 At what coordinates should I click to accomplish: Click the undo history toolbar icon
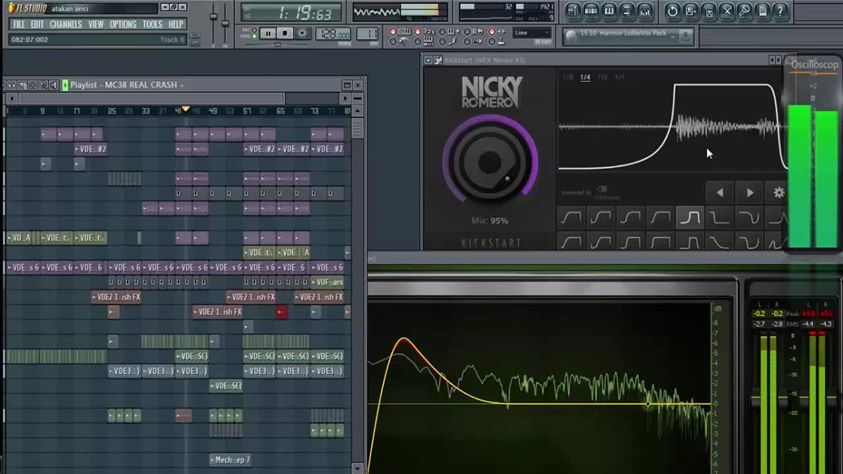(x=672, y=11)
